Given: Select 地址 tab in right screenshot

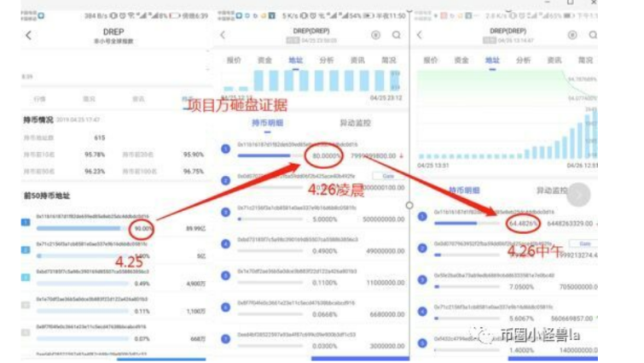Looking at the screenshot, I should (x=492, y=61).
